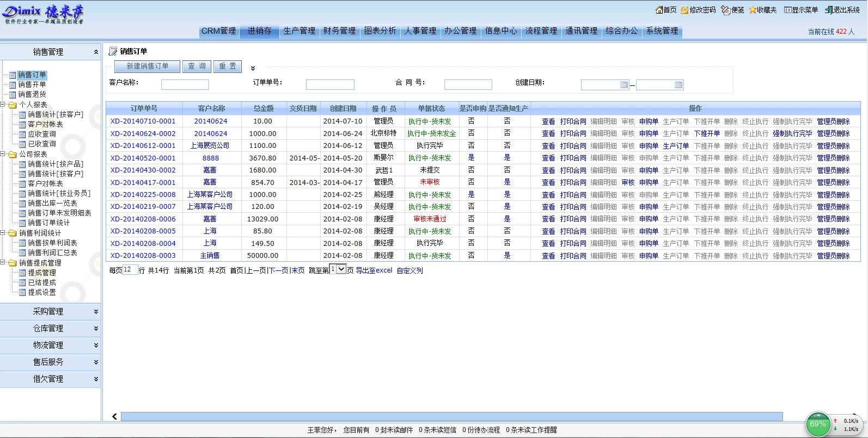
Task: Expand the 售后服务 sidebar section
Action: pyautogui.click(x=96, y=362)
